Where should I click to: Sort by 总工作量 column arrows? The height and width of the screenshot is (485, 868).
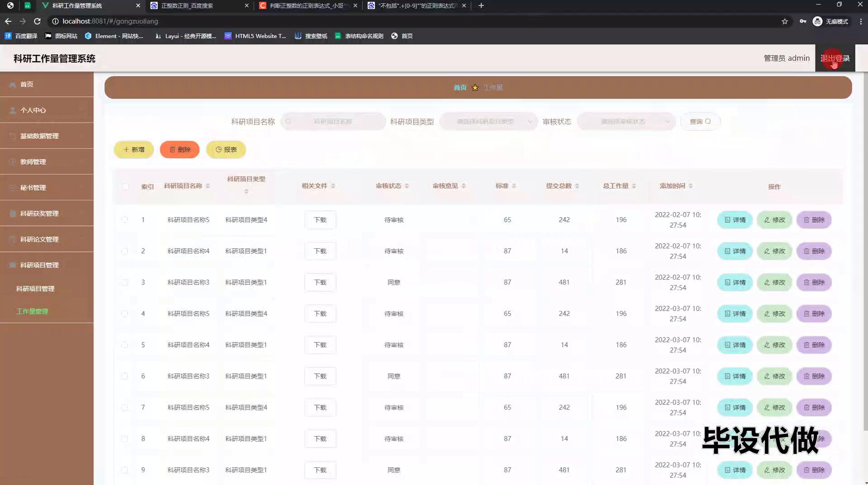tap(634, 186)
